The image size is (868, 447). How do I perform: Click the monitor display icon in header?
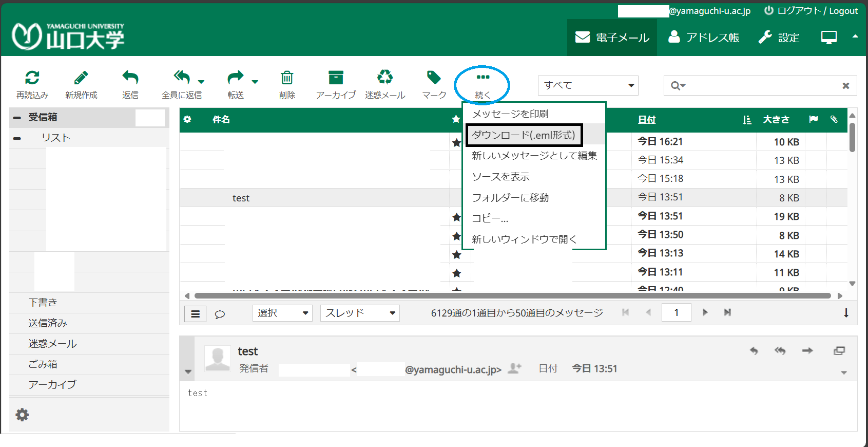(x=829, y=38)
